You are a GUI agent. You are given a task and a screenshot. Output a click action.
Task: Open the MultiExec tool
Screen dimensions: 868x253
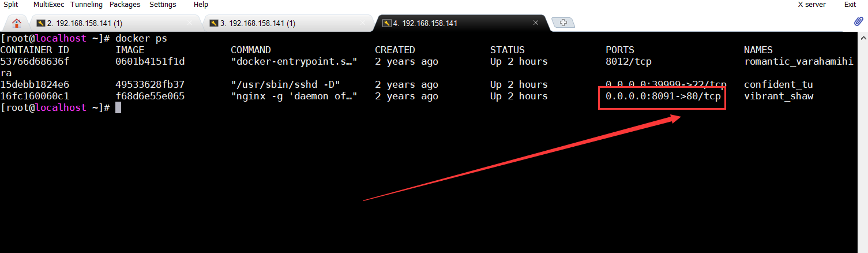pos(49,5)
